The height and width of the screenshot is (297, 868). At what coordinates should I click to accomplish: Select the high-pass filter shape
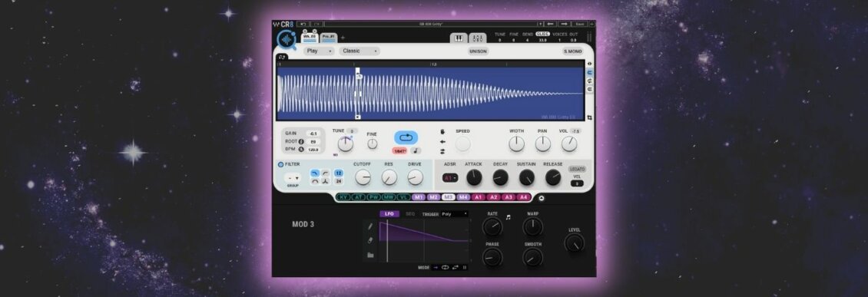pyautogui.click(x=325, y=173)
